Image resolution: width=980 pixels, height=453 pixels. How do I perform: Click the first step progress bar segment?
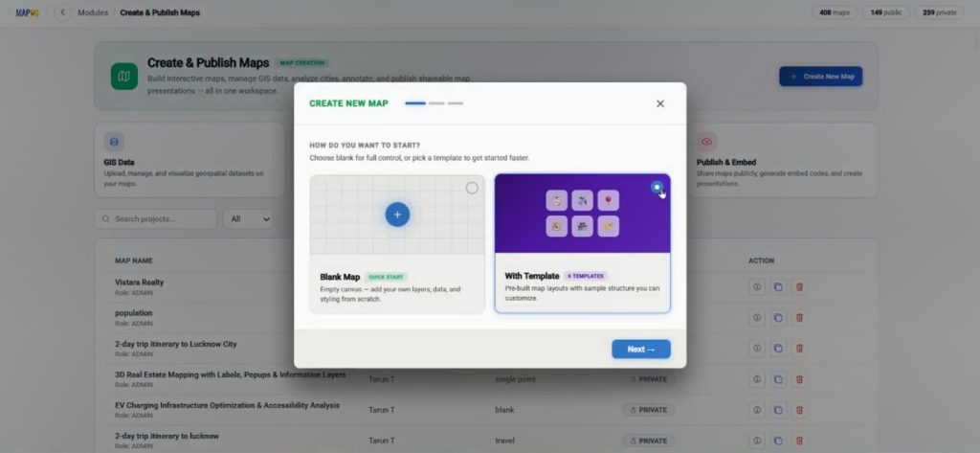[415, 103]
